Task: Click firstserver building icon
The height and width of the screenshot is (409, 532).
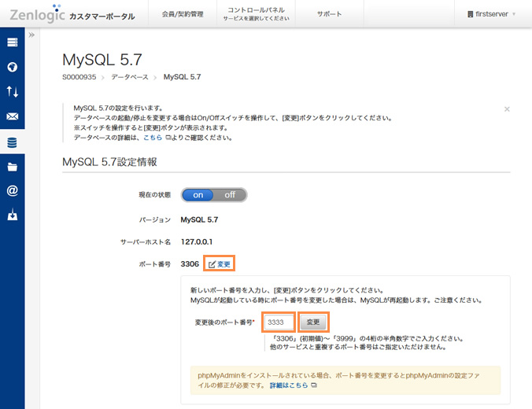Action: (471, 14)
